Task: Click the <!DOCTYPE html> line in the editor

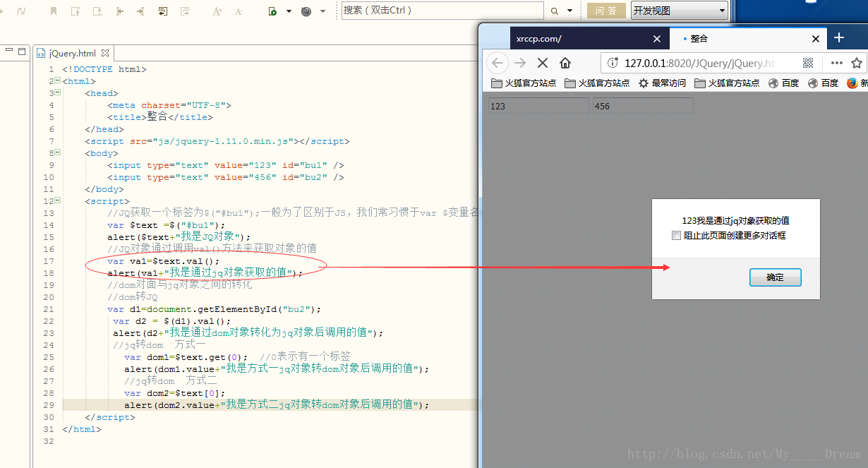Action: [104, 69]
